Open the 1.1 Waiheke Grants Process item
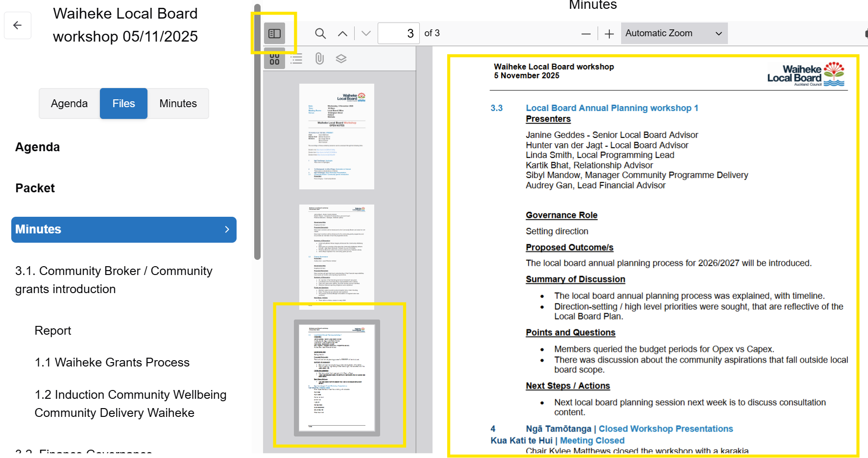The image size is (868, 458). (x=112, y=362)
